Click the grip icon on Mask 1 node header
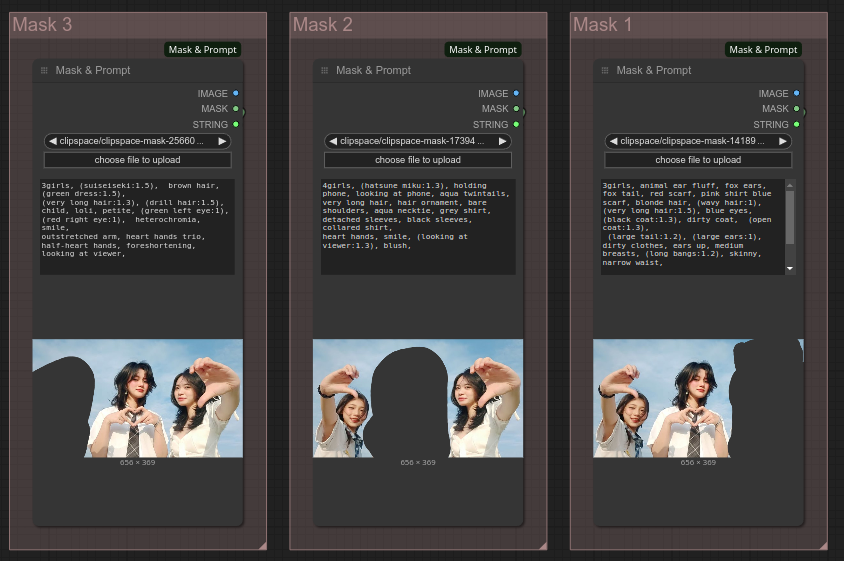 pyautogui.click(x=605, y=71)
